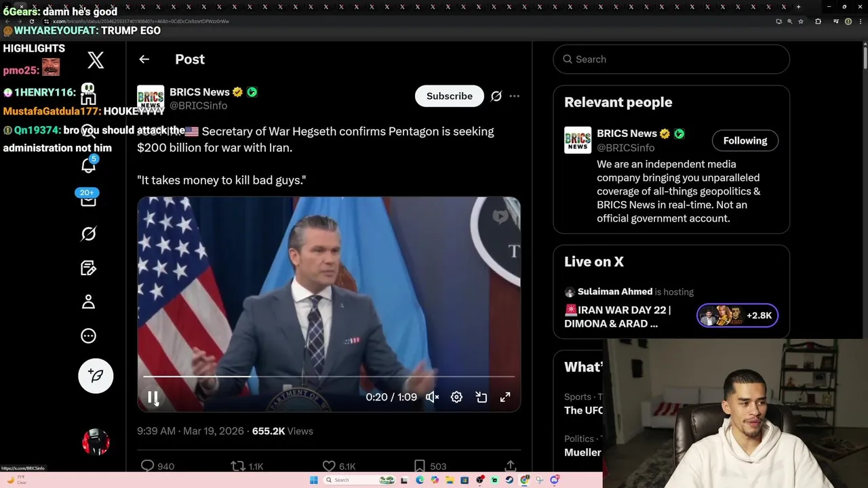
Task: Click the 655.2K Views count
Action: tap(282, 431)
